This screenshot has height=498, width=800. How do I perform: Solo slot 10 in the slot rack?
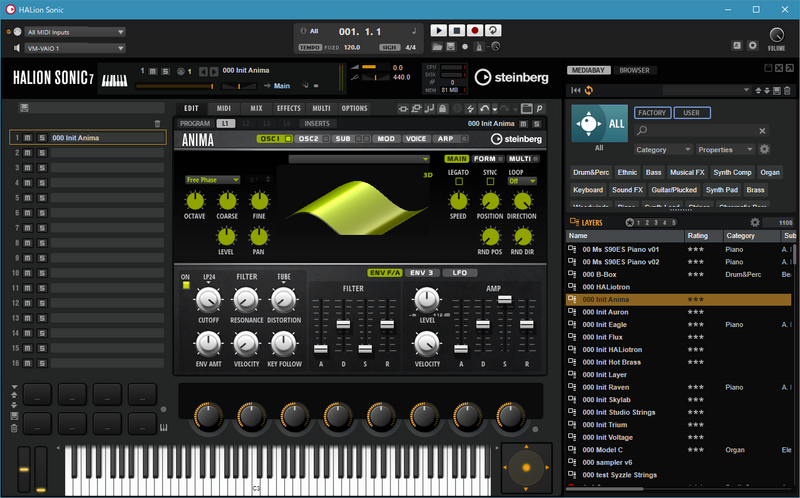(x=42, y=273)
